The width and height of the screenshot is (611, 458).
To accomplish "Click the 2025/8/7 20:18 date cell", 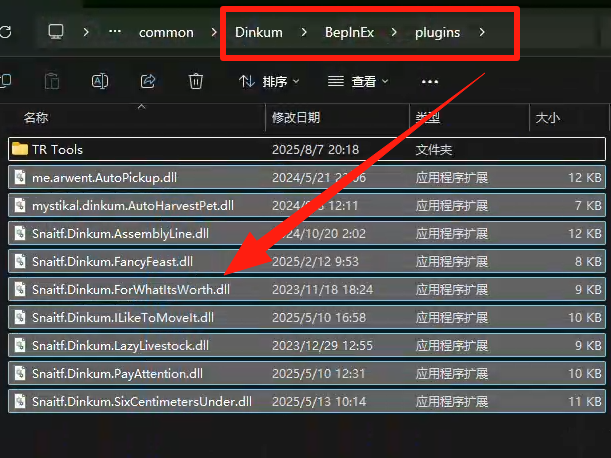I will click(315, 150).
